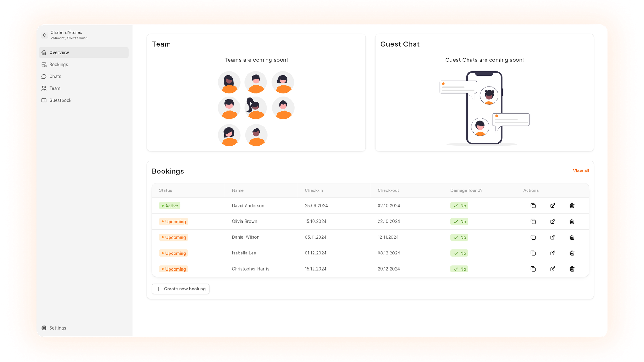Open the Guestbook section from sidebar
The width and height of the screenshot is (644, 362).
[60, 100]
